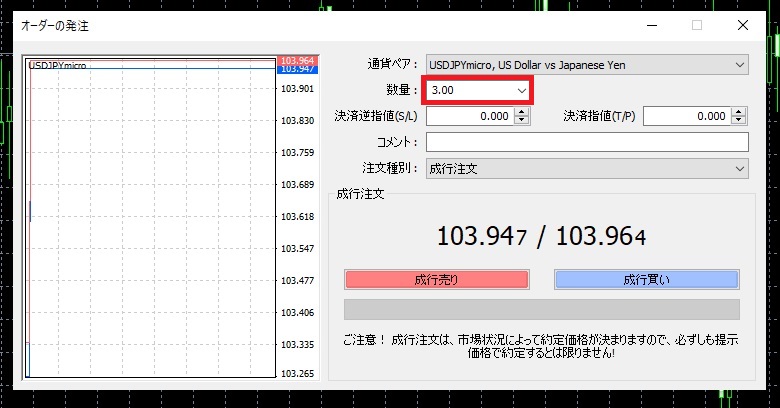780x408 pixels.
Task: Open the 通貨ペア currency pair dropdown
Action: point(587,65)
